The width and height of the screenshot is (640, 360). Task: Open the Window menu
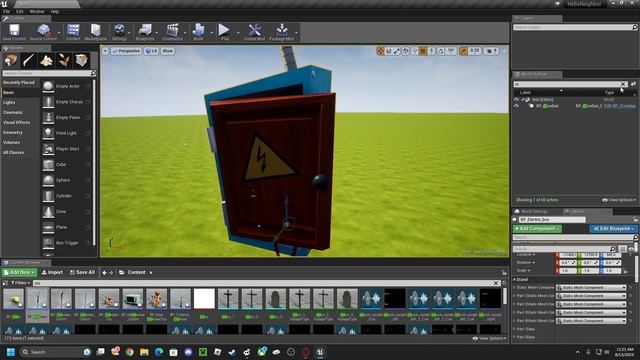pyautogui.click(x=37, y=11)
